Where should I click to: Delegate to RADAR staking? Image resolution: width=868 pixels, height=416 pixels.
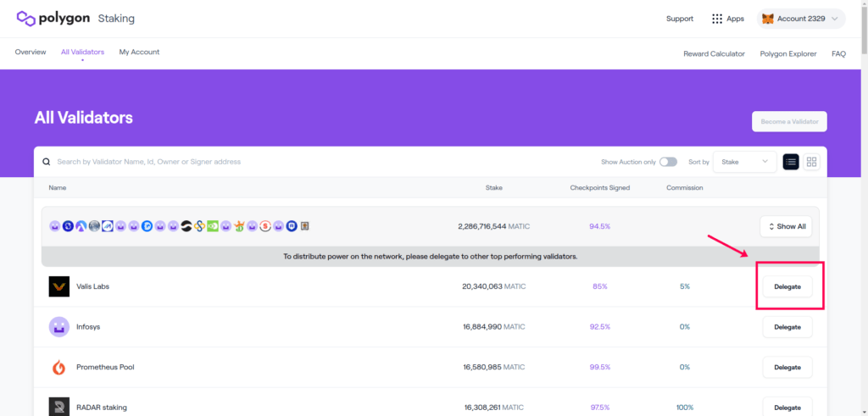(x=787, y=408)
